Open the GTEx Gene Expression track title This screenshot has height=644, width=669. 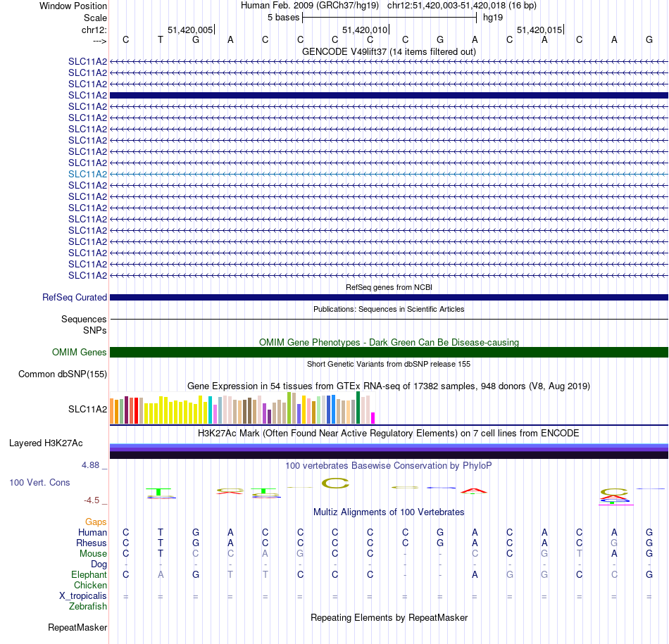tap(389, 386)
